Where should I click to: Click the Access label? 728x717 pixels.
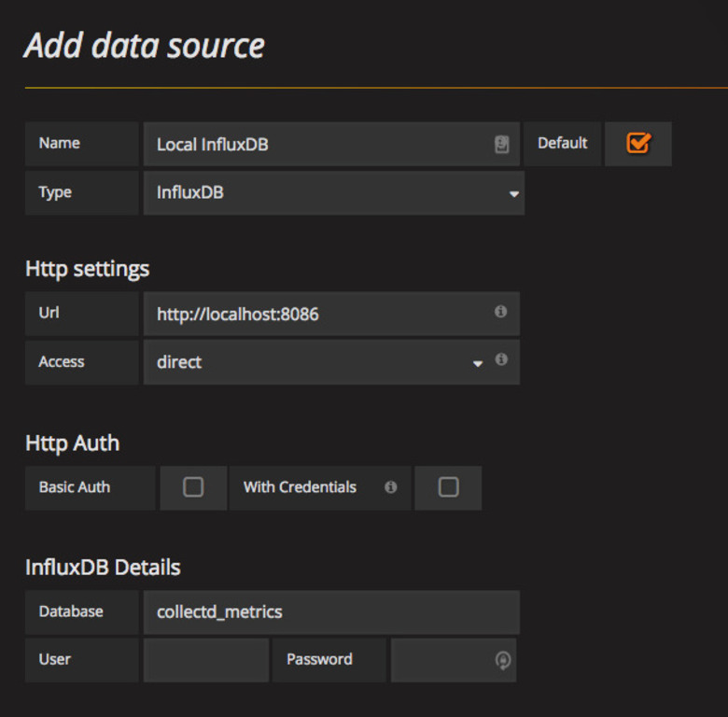(62, 361)
